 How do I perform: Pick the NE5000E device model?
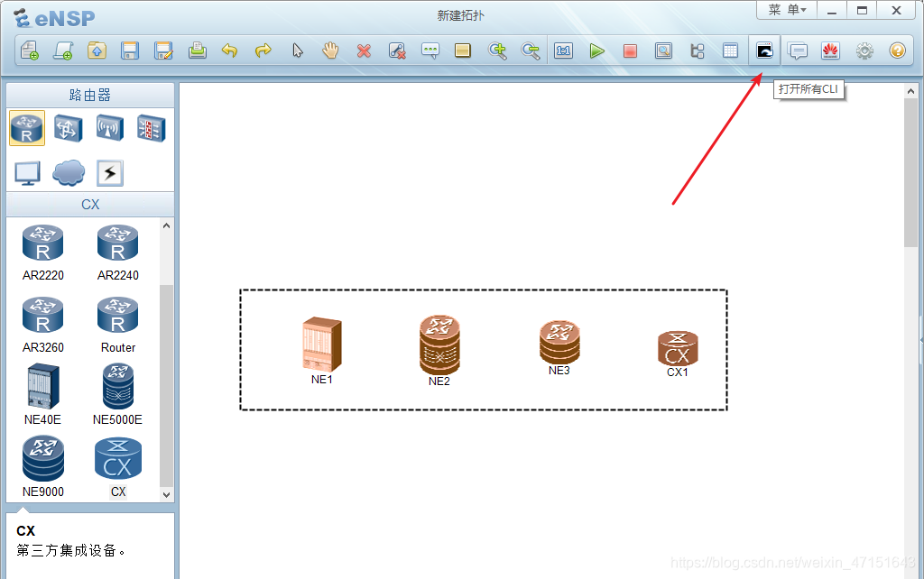pos(118,395)
